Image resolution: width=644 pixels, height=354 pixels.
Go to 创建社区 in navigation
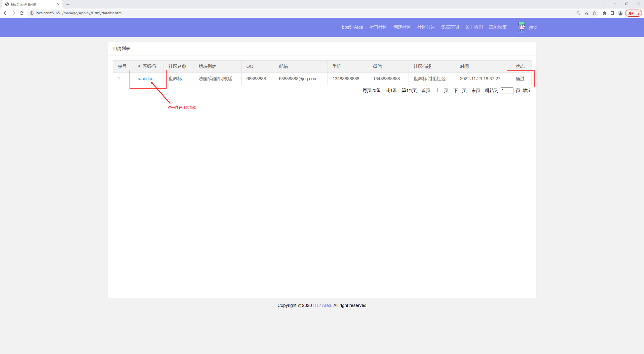point(402,27)
